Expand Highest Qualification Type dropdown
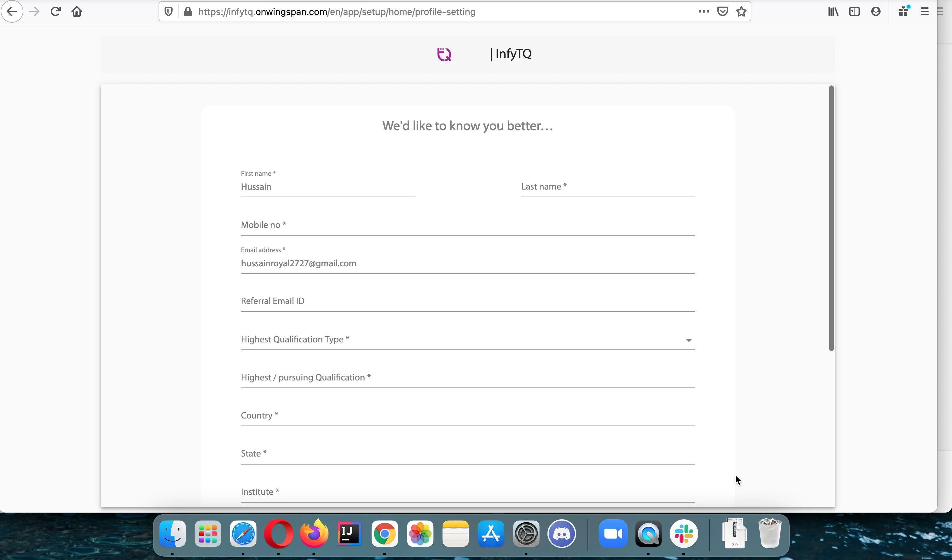Viewport: 952px width, 560px height. click(x=468, y=339)
